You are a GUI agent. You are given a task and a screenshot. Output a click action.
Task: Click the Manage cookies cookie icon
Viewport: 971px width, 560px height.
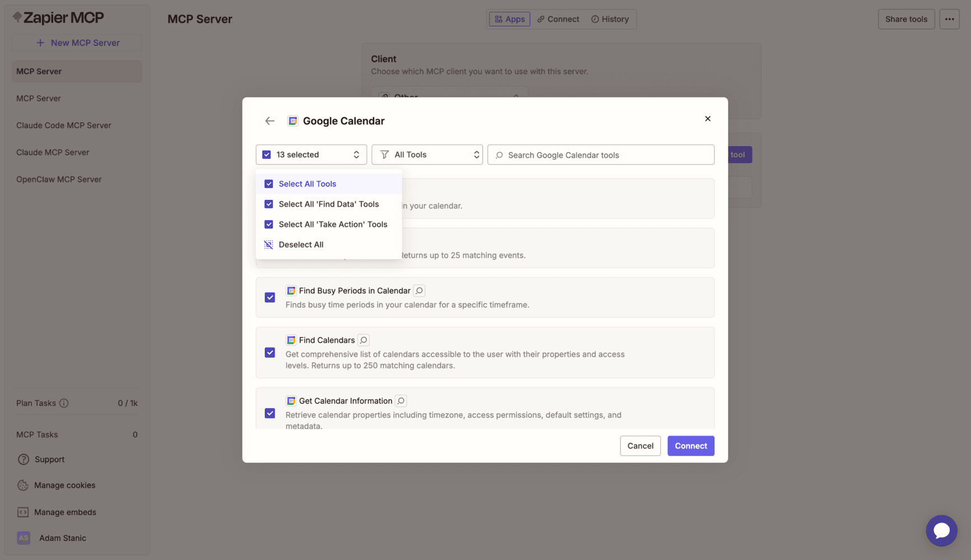23,486
